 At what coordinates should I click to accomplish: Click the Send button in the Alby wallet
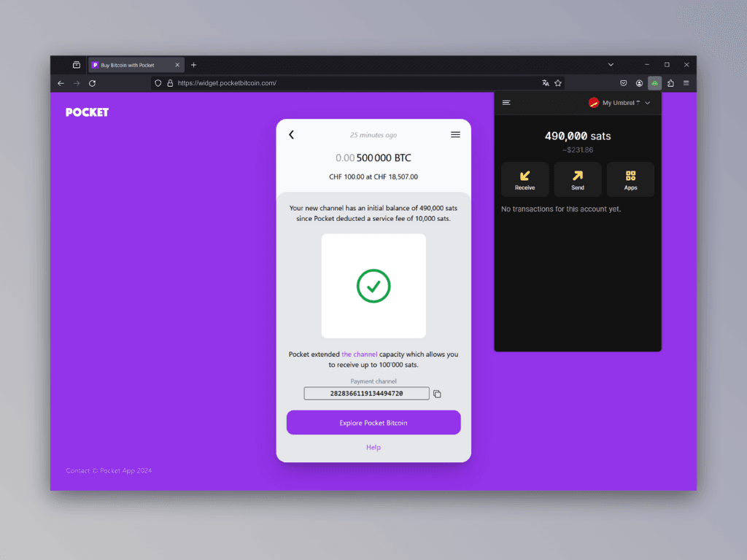coord(578,179)
